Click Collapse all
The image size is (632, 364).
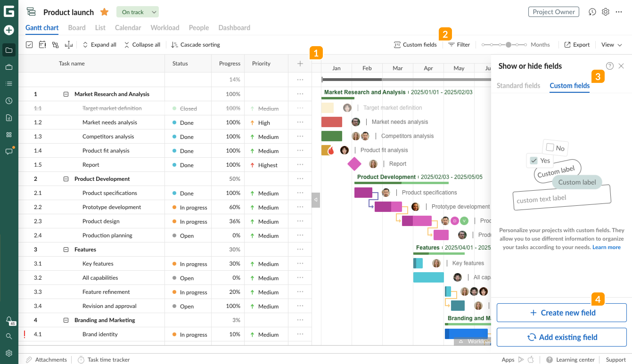[142, 45]
